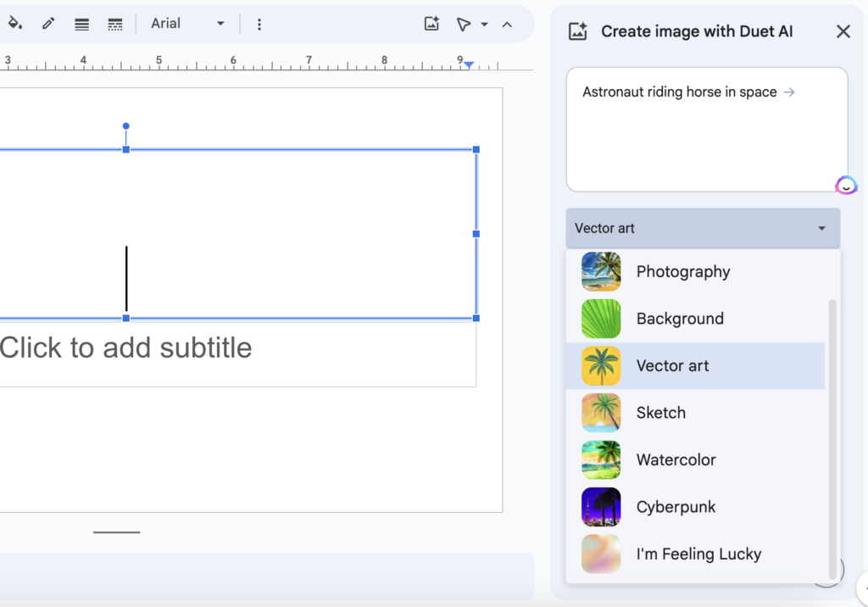Collapse the toolbar with the up chevron
868x607 pixels.
(507, 24)
